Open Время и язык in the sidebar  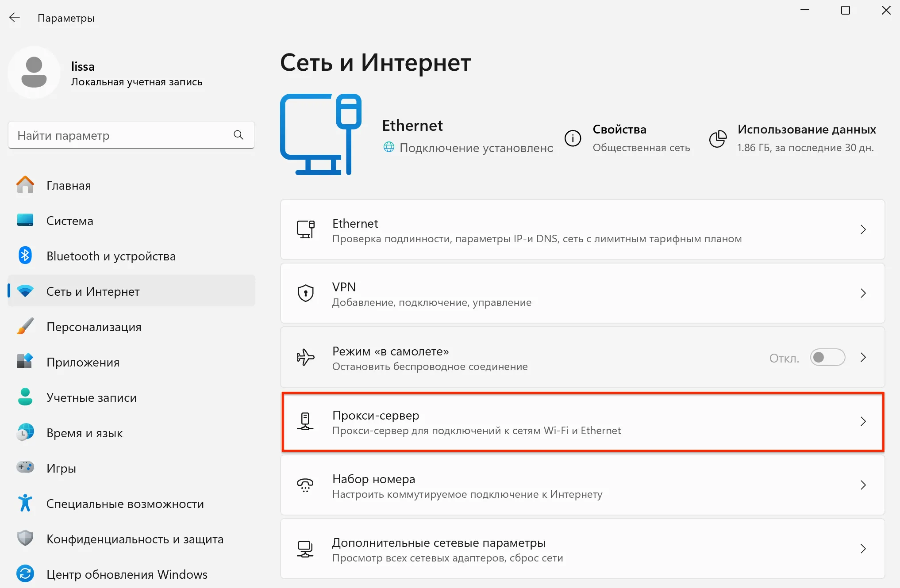131,432
